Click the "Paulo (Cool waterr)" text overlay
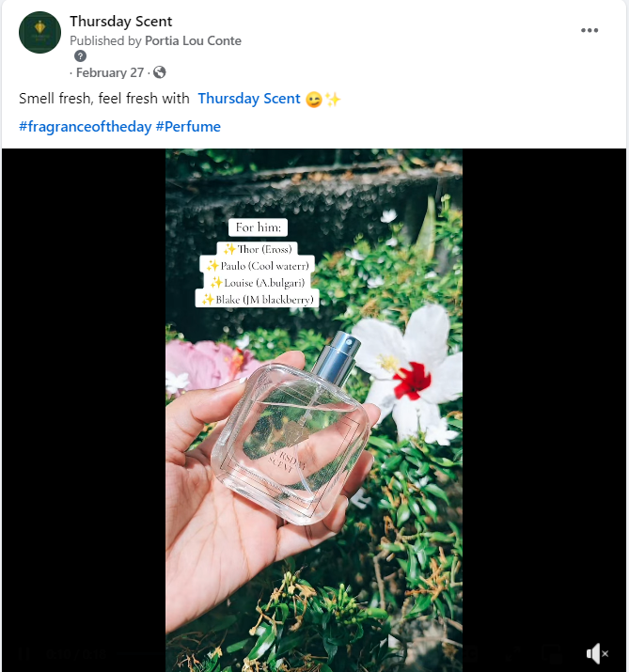Image resolution: width=629 pixels, height=672 pixels. 259,265
